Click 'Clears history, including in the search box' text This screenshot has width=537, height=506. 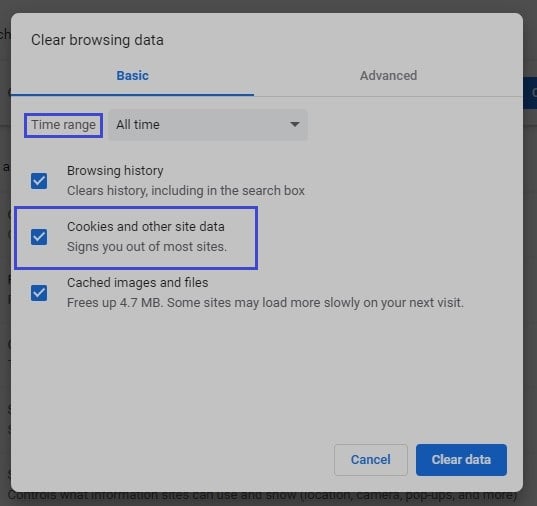pos(186,190)
